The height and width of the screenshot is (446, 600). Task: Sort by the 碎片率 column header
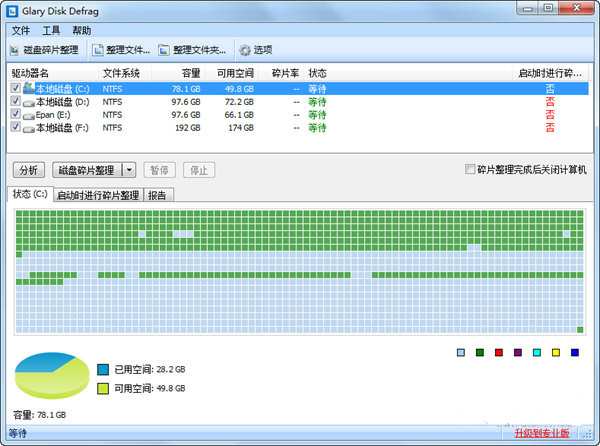[x=282, y=73]
